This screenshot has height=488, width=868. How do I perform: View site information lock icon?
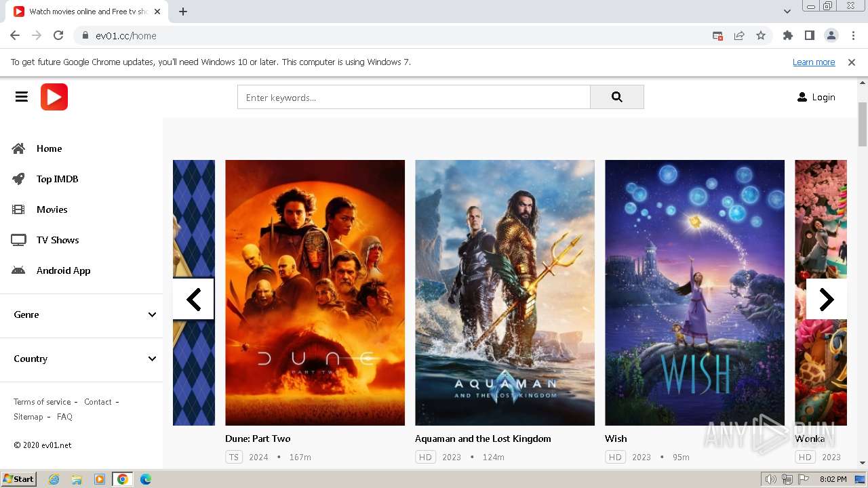[85, 35]
